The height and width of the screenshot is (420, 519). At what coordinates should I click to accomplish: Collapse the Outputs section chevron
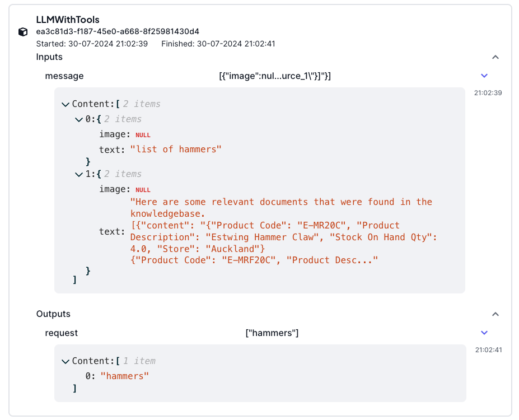(x=495, y=314)
